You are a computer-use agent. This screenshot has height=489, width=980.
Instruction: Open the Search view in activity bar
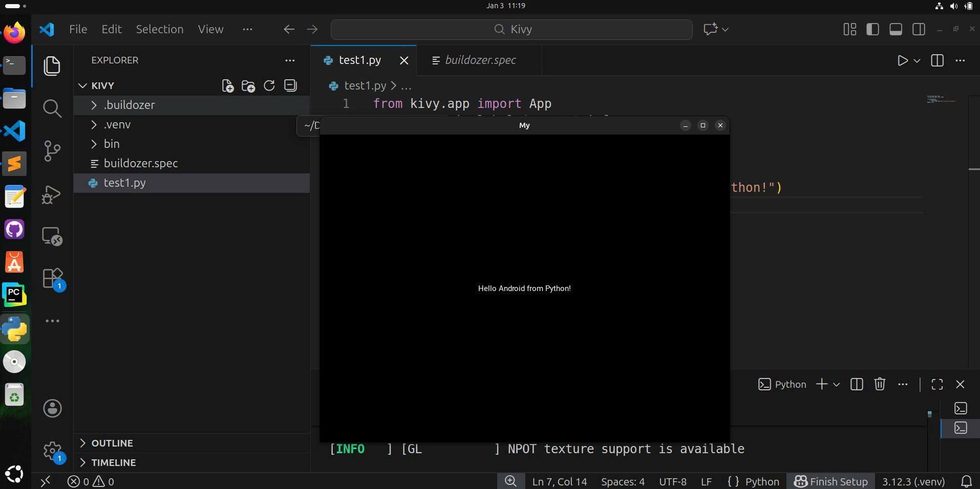52,108
